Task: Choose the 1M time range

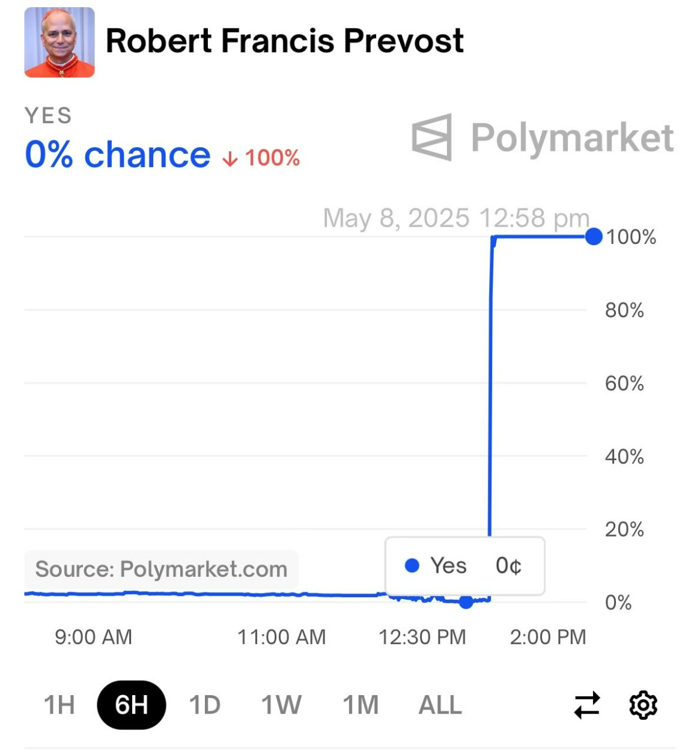Action: pos(361,705)
